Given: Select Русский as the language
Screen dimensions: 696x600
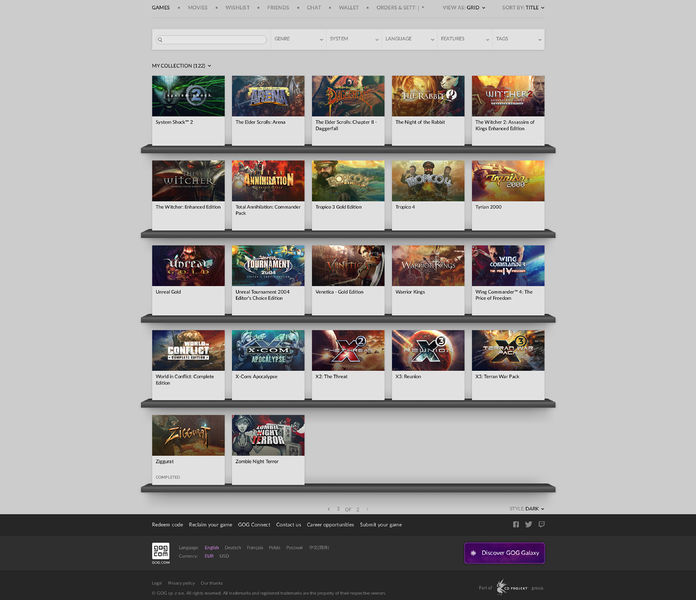Looking at the screenshot, I should [x=294, y=548].
